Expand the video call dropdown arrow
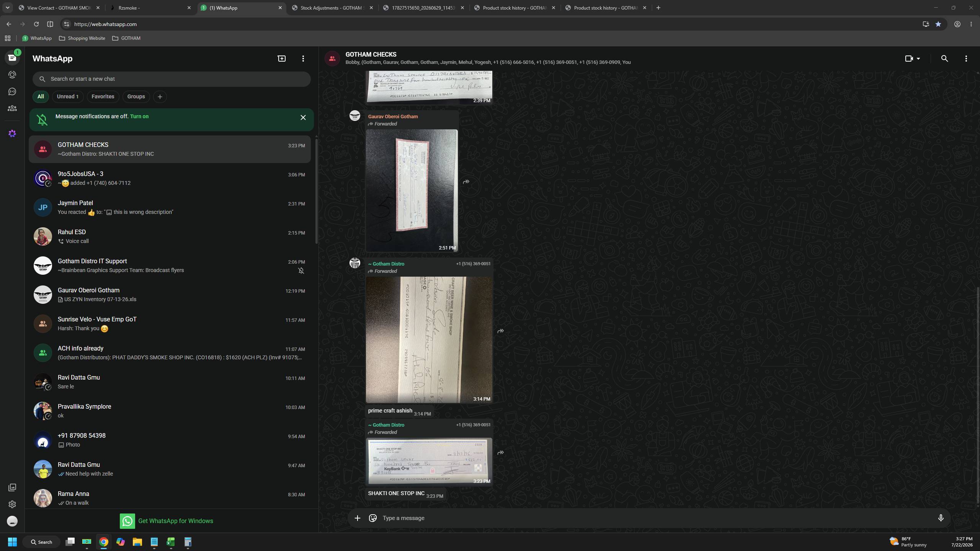This screenshot has height=551, width=980. coord(918,59)
